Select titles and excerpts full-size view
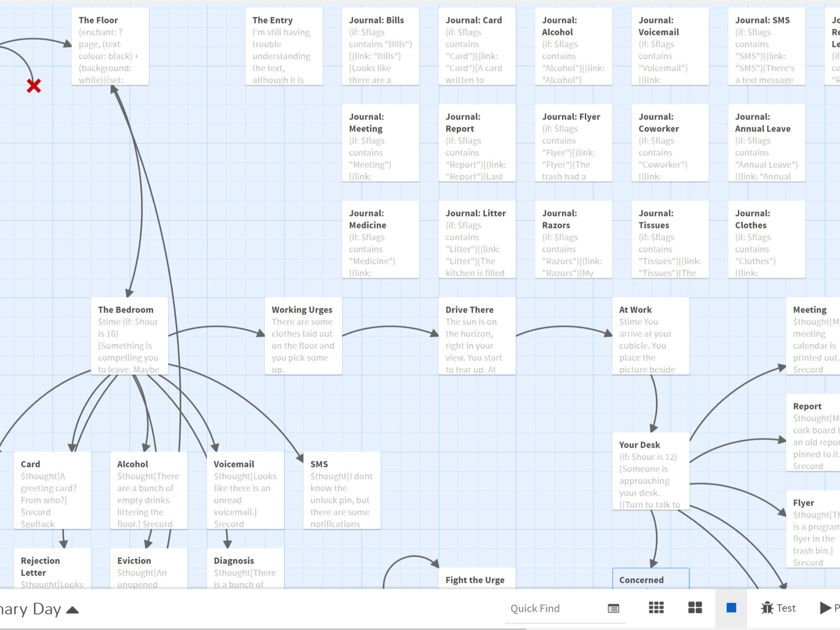Viewport: 840px width, 630px height. [x=731, y=608]
